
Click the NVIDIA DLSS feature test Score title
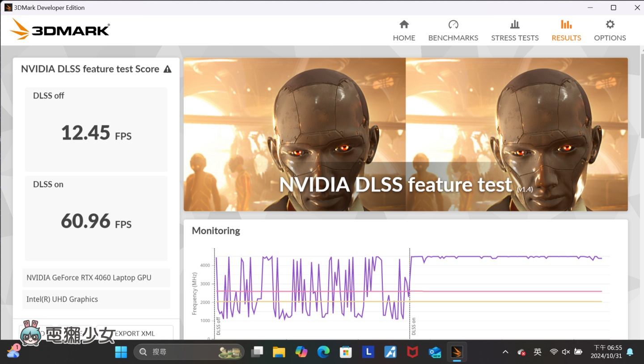click(x=90, y=69)
